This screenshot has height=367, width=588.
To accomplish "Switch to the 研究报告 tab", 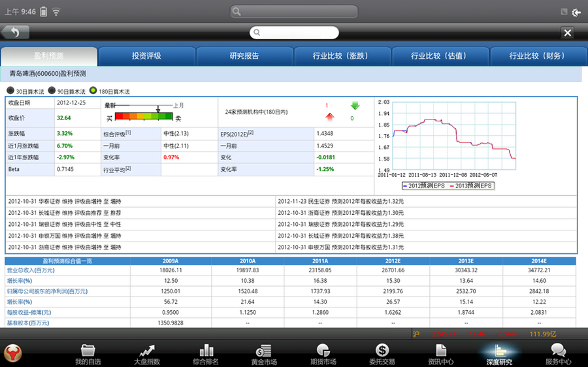I will click(x=244, y=56).
